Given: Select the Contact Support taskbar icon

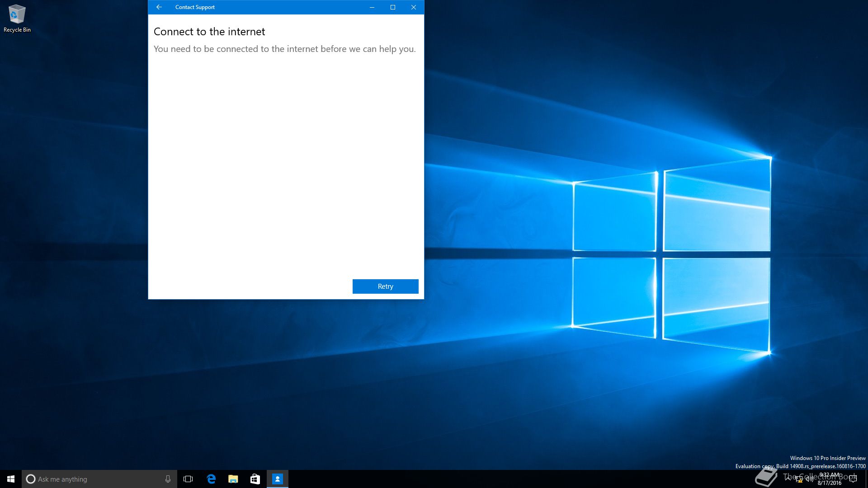Looking at the screenshot, I should (x=278, y=479).
